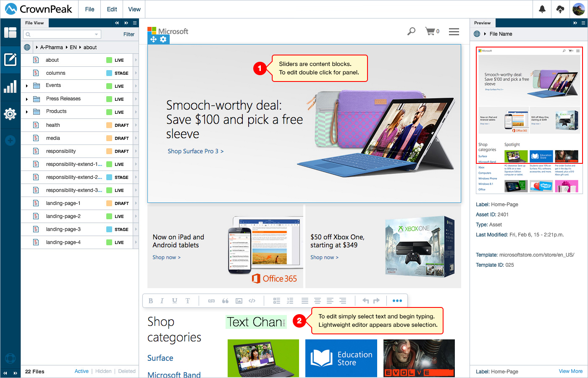This screenshot has width=588, height=378.
Task: Insert an image from editor toolbar
Action: [239, 301]
